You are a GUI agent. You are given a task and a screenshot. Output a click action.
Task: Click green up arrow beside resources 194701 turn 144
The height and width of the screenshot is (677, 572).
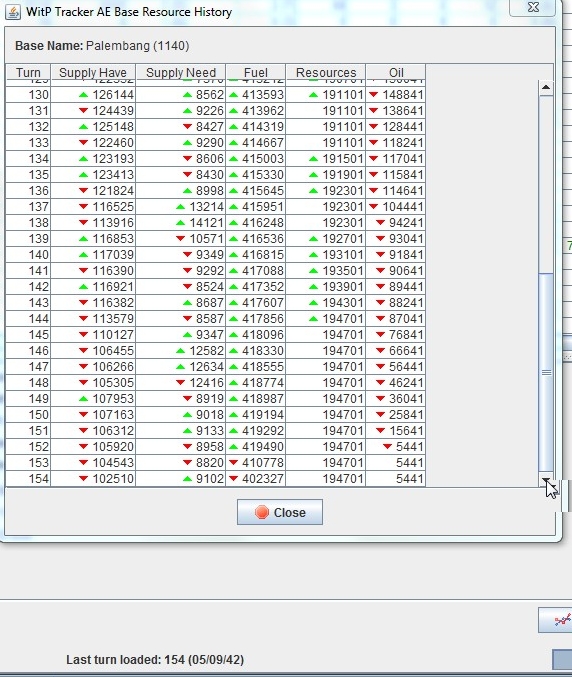(314, 319)
